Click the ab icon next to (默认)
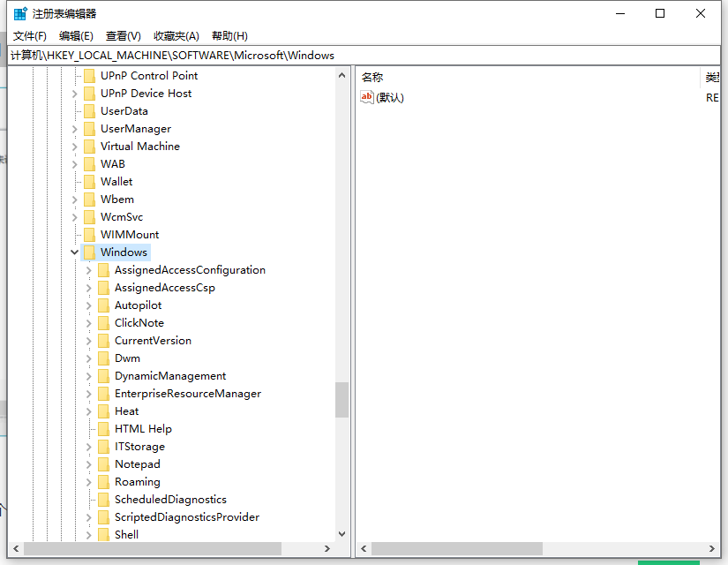The image size is (728, 565). tap(367, 97)
